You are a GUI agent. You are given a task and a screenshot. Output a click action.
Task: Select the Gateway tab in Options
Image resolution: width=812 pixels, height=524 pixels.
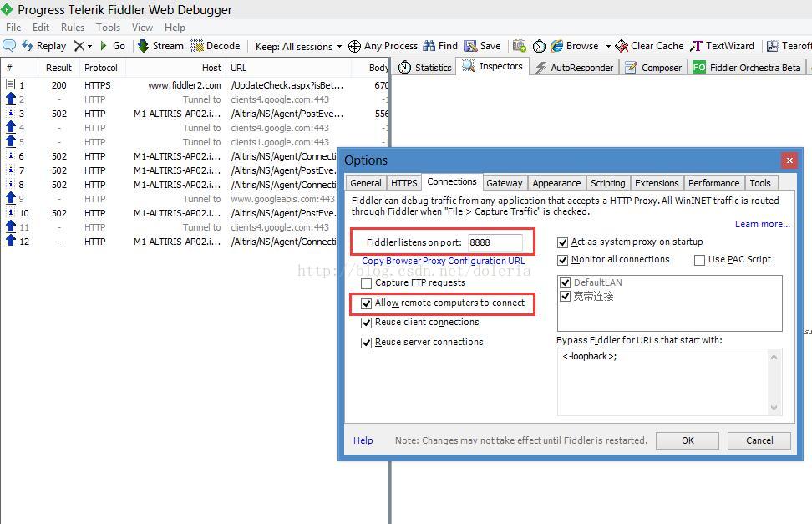point(505,183)
